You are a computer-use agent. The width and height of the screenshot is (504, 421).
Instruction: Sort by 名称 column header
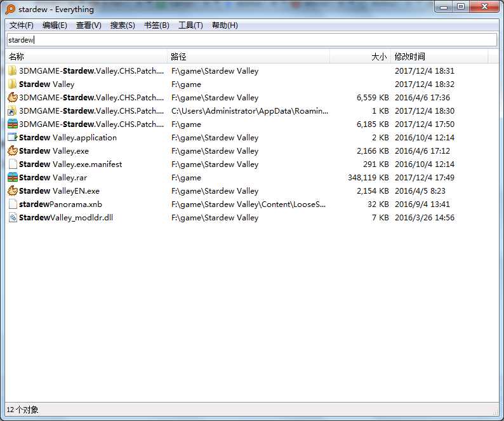(x=86, y=57)
